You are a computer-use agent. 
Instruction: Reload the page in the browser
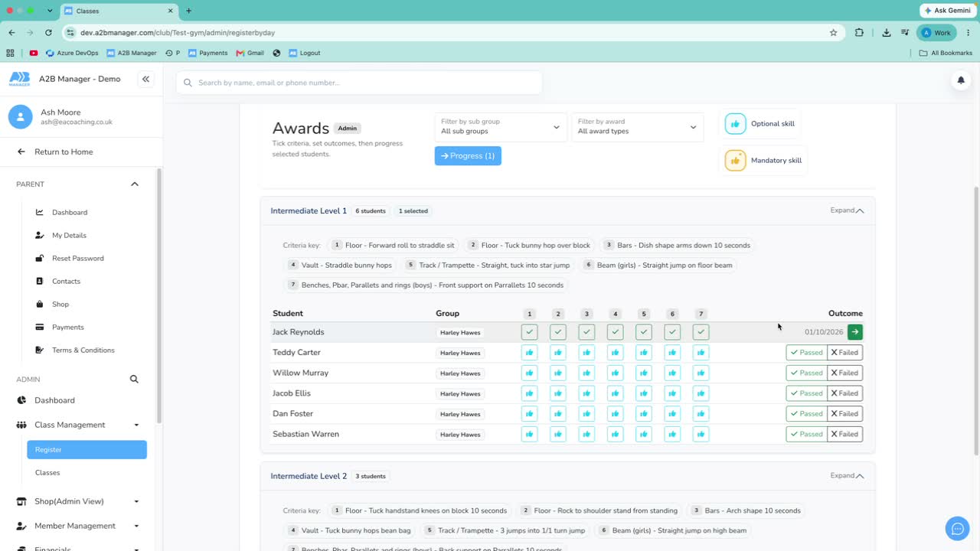coord(48,33)
